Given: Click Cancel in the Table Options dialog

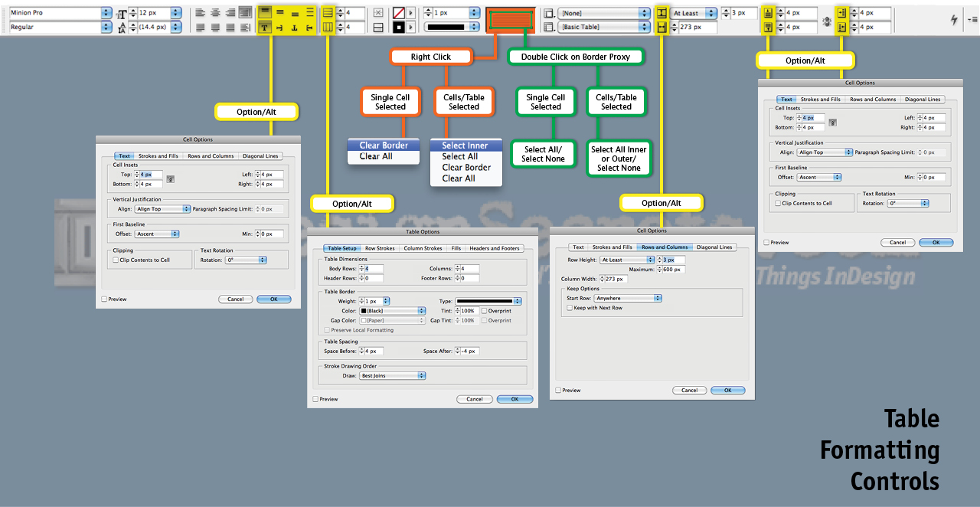Looking at the screenshot, I should (x=475, y=399).
